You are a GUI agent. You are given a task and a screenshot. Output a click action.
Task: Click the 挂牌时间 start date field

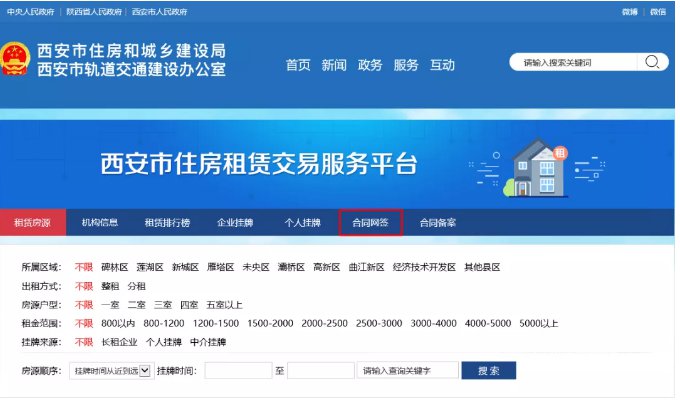(238, 371)
